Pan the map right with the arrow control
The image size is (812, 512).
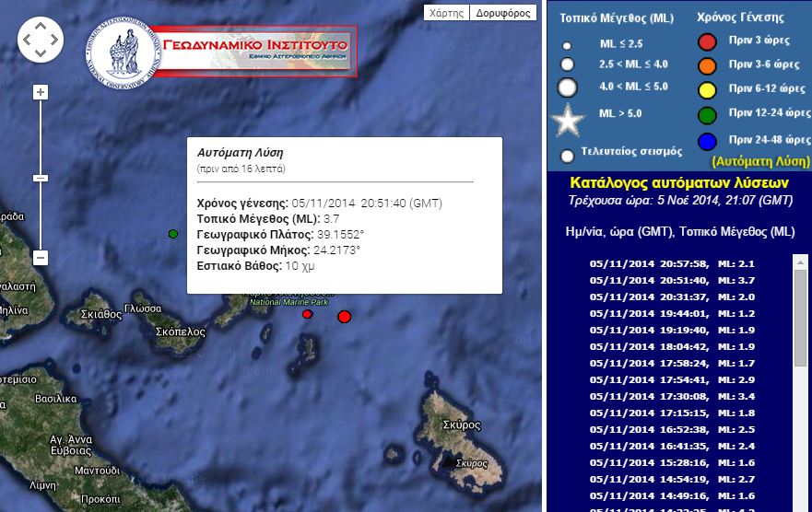(54, 40)
